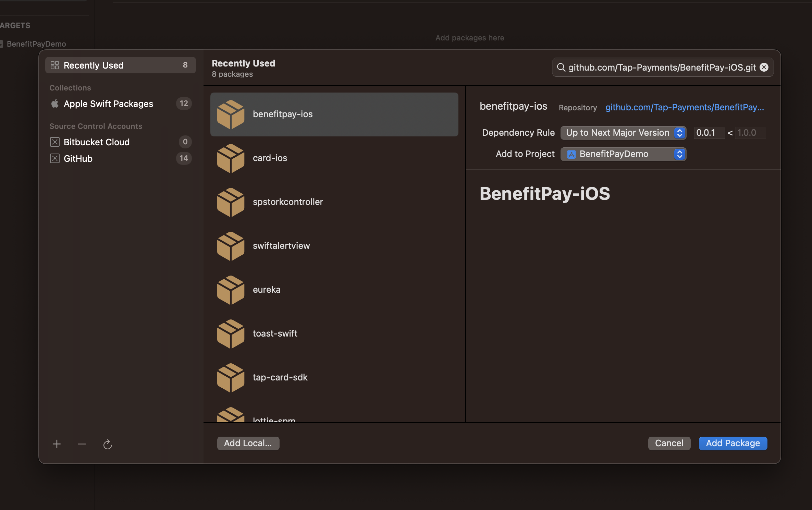Viewport: 812px width, 510px height.
Task: Click the spstorkcontroller package box icon
Action: click(x=231, y=202)
